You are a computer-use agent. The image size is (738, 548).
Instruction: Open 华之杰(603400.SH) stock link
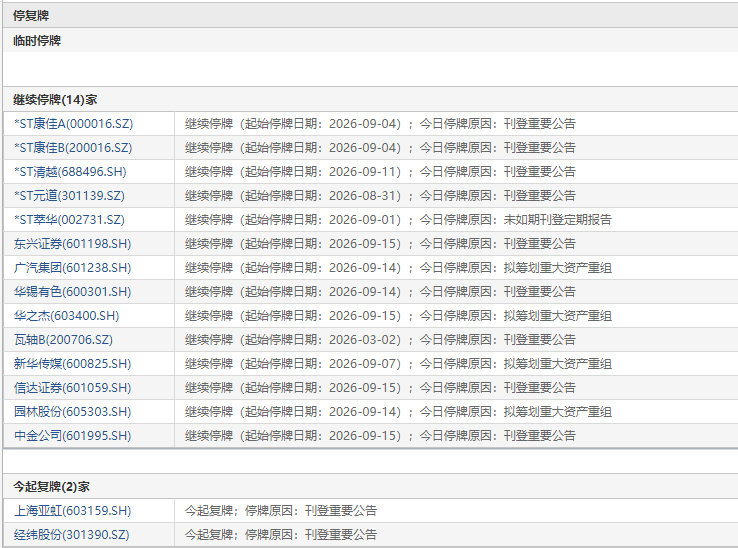(x=66, y=316)
